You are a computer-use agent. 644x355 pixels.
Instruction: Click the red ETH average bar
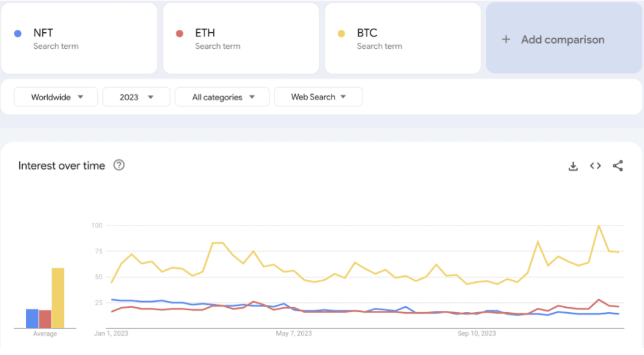(x=45, y=319)
